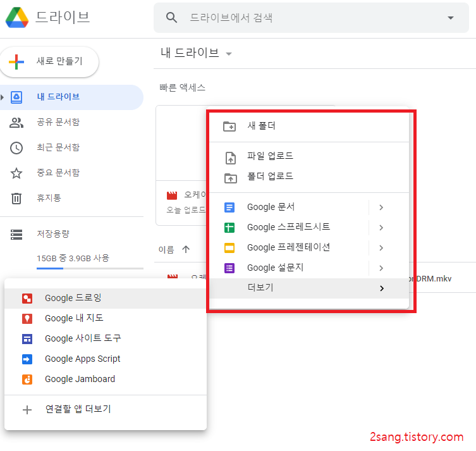This screenshot has height=451, width=476.
Task: Click the Google Sheets icon
Action: pyautogui.click(x=229, y=228)
